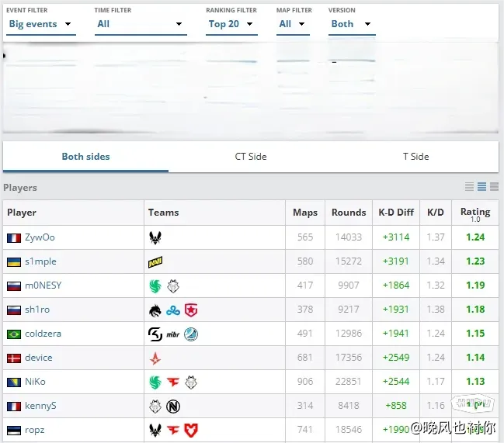The width and height of the screenshot is (504, 443).
Task: Open the Astralis logo in device's row
Action: (155, 358)
